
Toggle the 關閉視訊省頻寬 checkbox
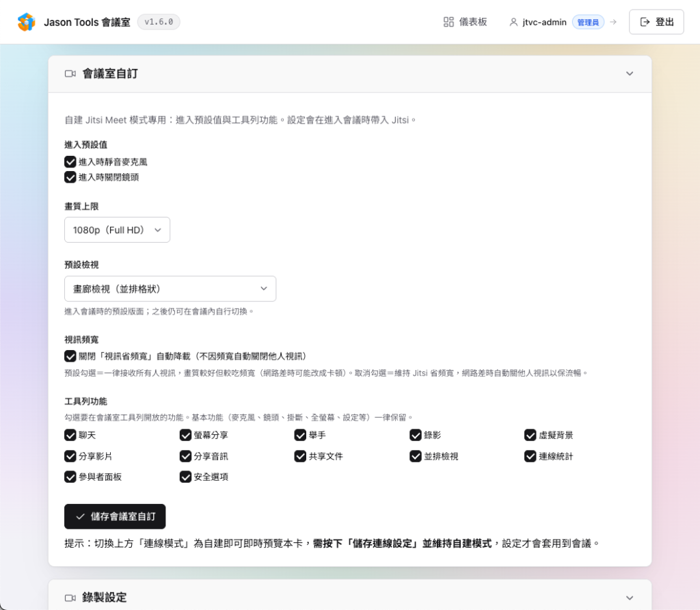tap(70, 356)
